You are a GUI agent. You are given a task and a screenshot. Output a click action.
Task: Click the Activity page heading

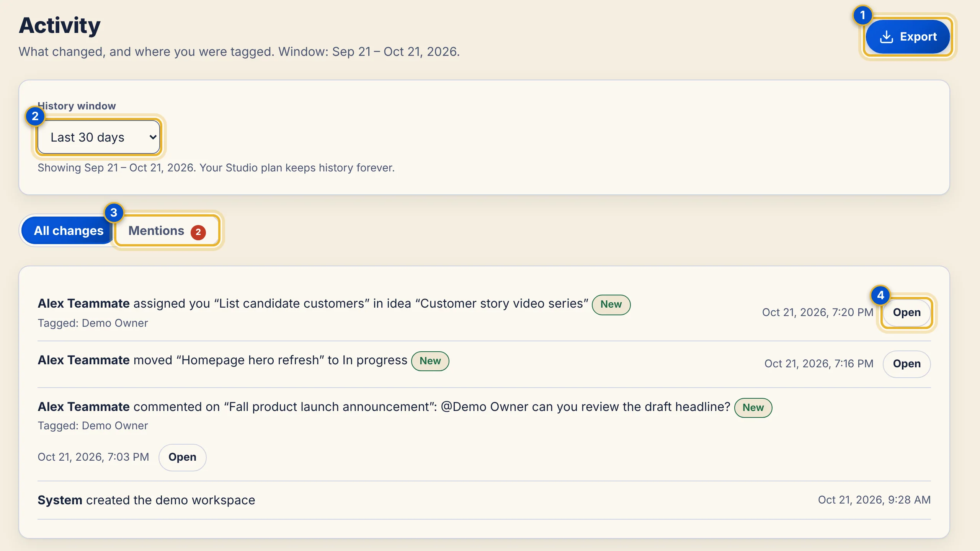point(59,25)
